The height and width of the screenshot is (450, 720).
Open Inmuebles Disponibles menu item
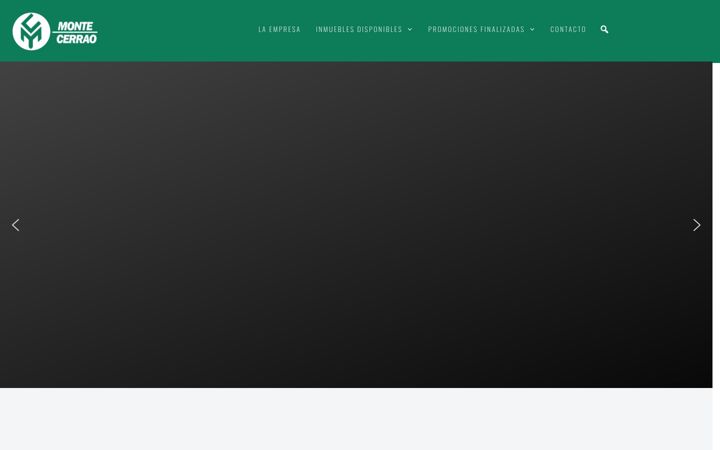coord(359,29)
